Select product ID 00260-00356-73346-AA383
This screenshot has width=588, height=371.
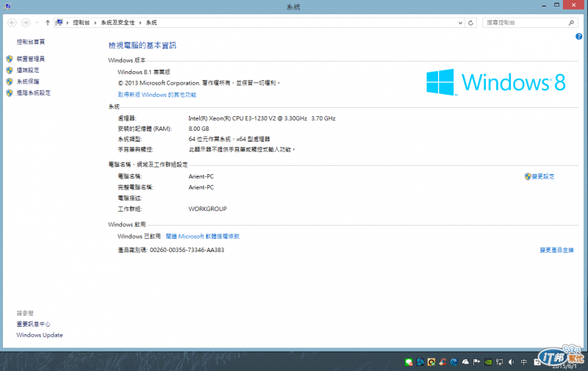click(187, 250)
